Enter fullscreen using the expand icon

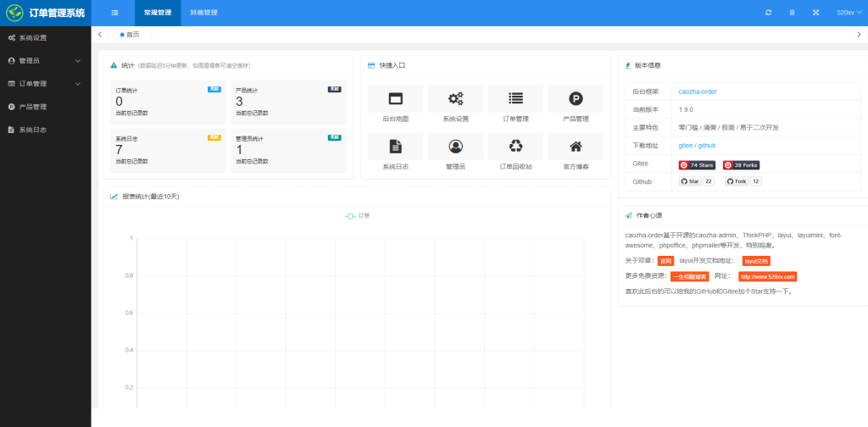[815, 13]
